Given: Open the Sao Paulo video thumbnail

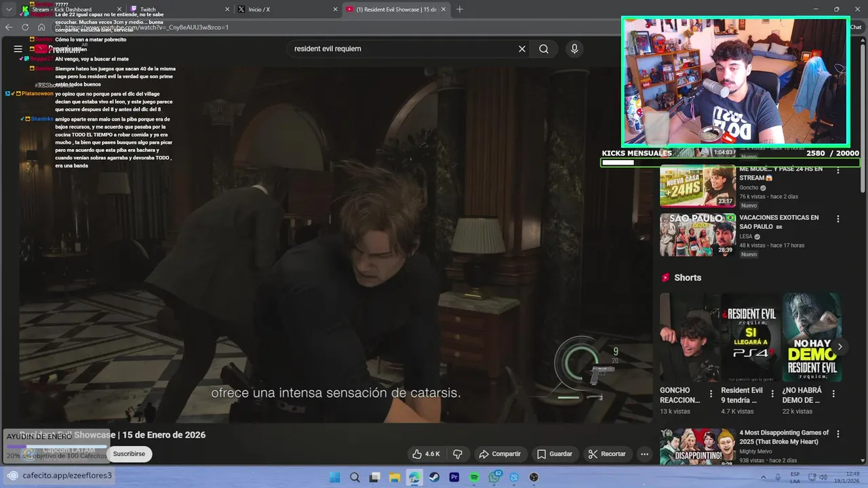Looking at the screenshot, I should coord(698,235).
